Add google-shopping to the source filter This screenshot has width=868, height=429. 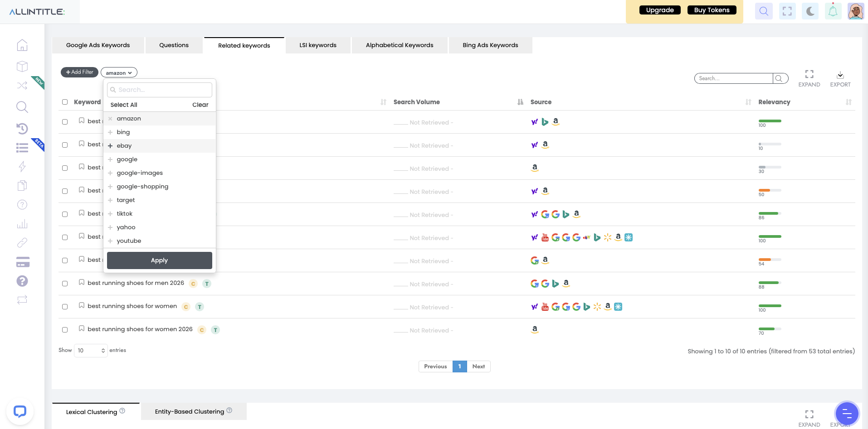(159, 187)
